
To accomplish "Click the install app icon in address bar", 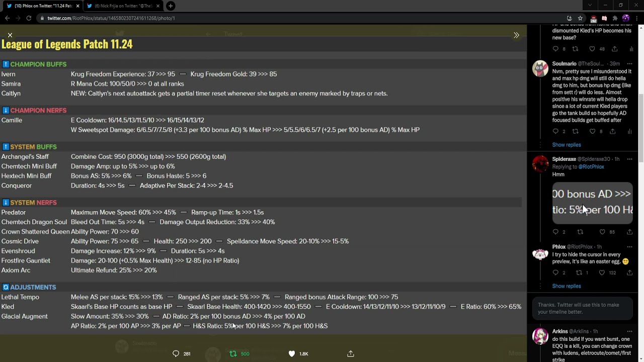I will point(570,18).
